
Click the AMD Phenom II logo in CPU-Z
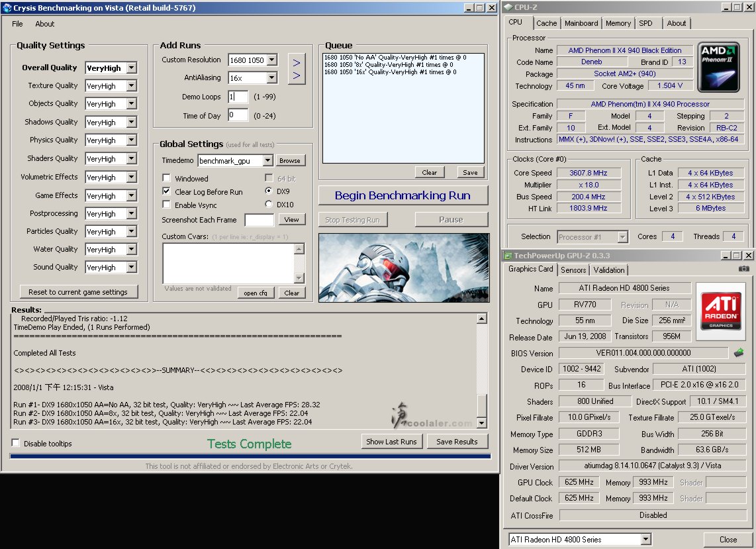tap(718, 67)
